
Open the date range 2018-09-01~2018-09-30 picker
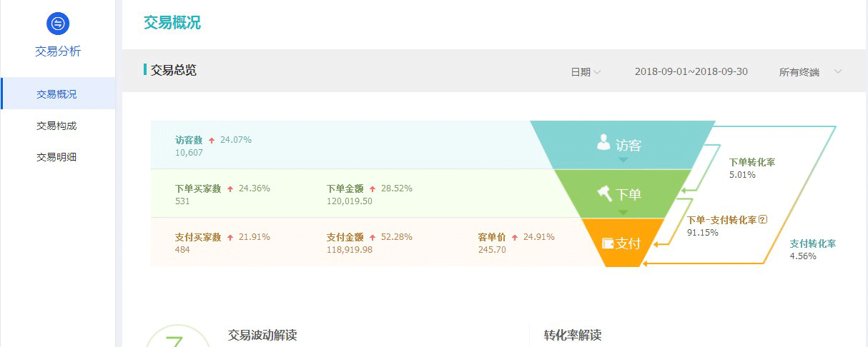691,72
